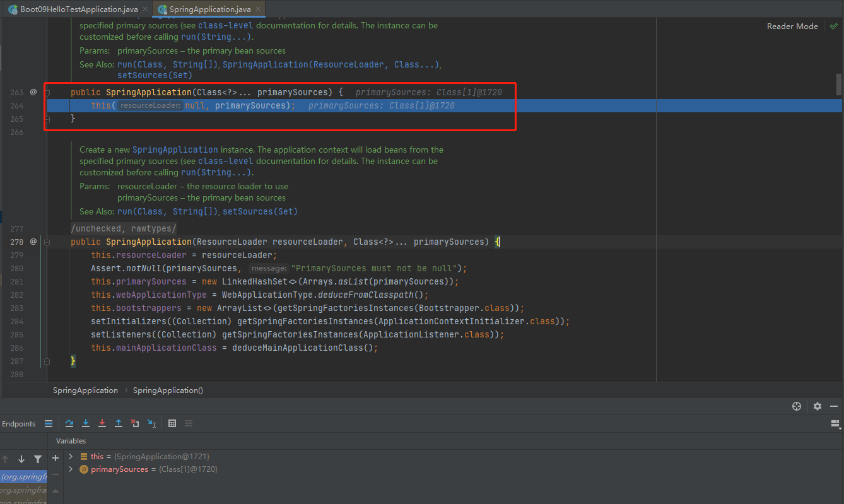
Task: Open SpringApplication(ResourceLoader, Class...) doc link
Action: (x=331, y=64)
